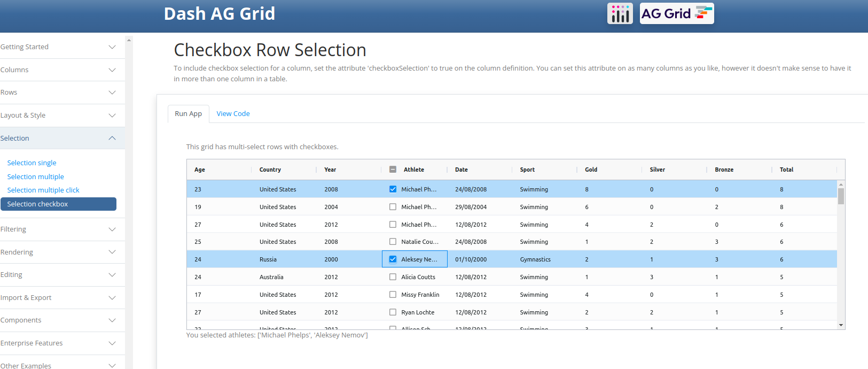Sort by the Athlete column header

click(414, 170)
